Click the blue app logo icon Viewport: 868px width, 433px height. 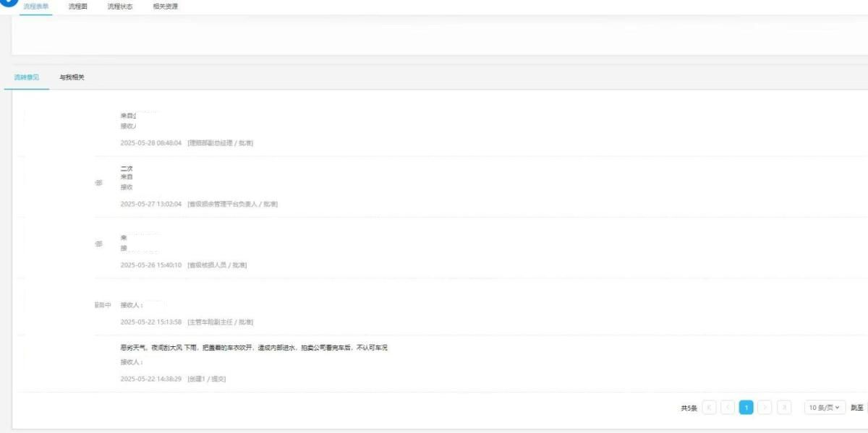pos(9,3)
